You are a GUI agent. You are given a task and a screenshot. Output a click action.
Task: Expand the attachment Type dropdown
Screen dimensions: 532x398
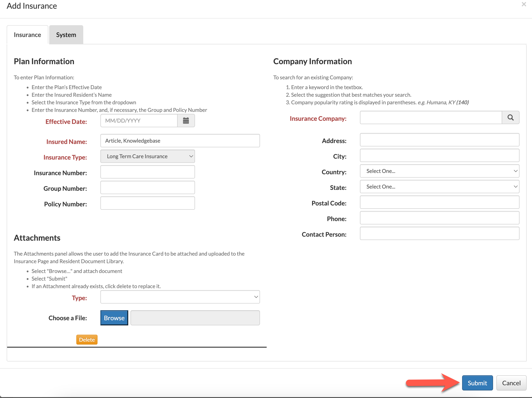pos(180,297)
